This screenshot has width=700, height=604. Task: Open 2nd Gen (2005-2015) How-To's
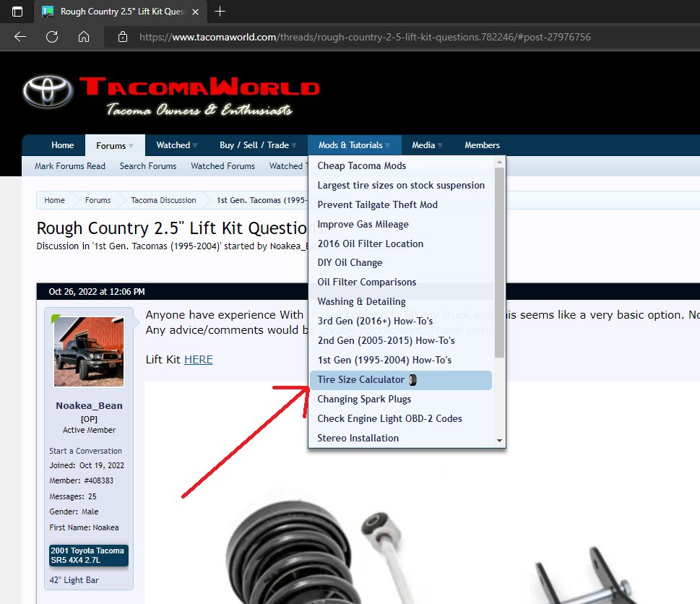[x=401, y=340]
